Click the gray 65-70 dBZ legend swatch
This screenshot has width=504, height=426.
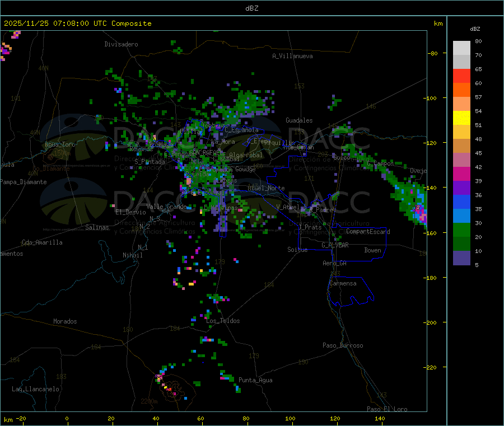(461, 62)
